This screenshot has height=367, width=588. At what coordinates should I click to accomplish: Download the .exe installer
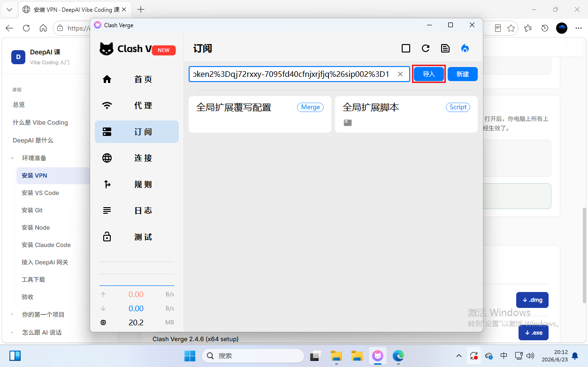(534, 333)
